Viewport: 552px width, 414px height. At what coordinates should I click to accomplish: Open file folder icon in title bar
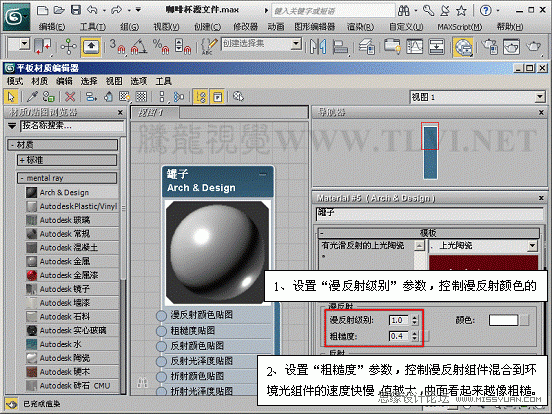coord(59,11)
